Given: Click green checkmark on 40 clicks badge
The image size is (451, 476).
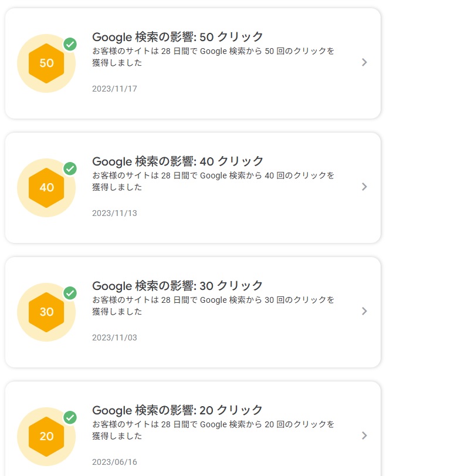Looking at the screenshot, I should coord(70,169).
